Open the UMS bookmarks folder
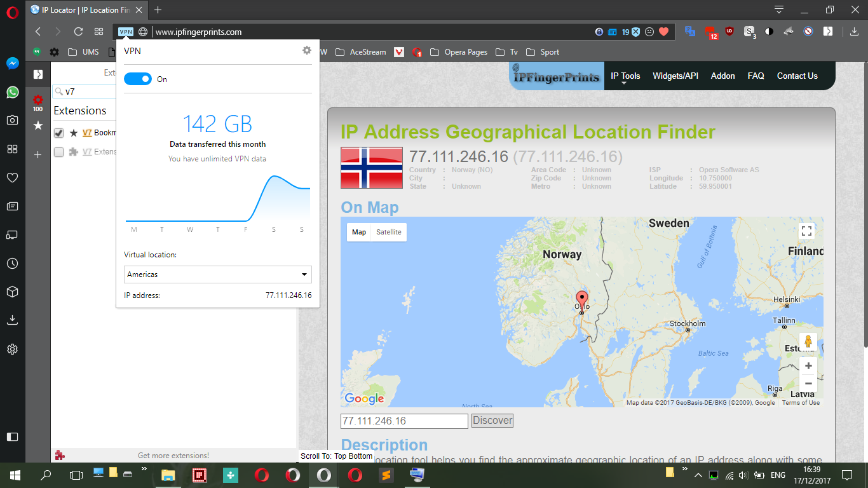This screenshot has width=868, height=488. [83, 52]
